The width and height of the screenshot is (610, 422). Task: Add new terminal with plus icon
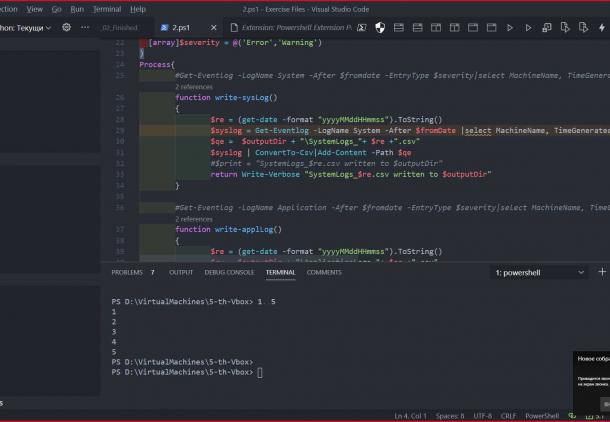click(x=602, y=272)
